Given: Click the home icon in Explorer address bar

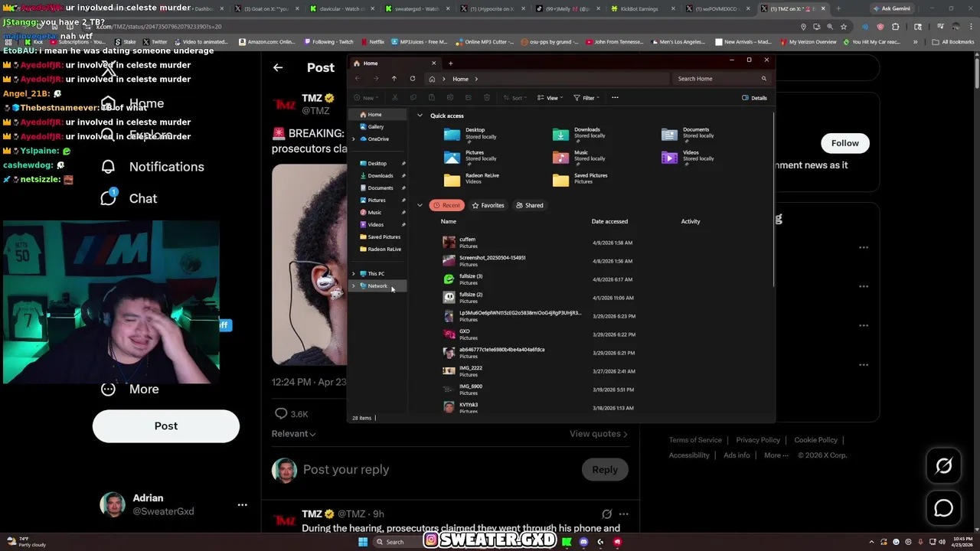Looking at the screenshot, I should point(432,79).
